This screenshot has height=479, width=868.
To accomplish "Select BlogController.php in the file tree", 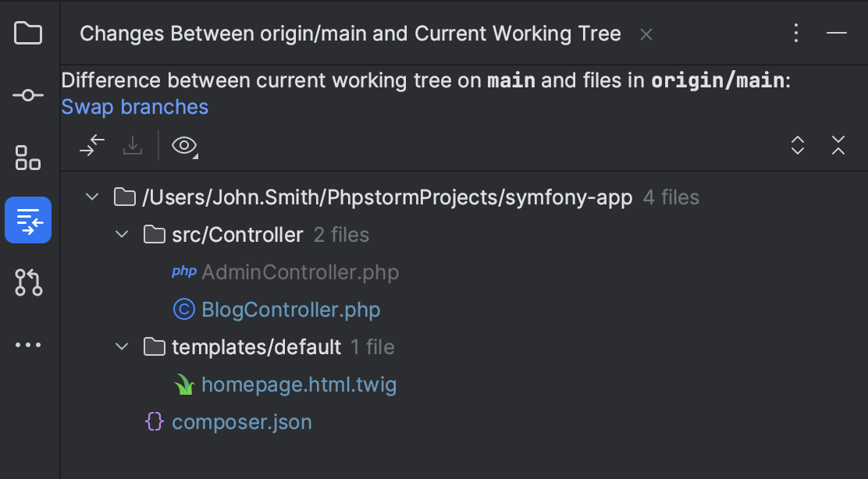I will [290, 309].
